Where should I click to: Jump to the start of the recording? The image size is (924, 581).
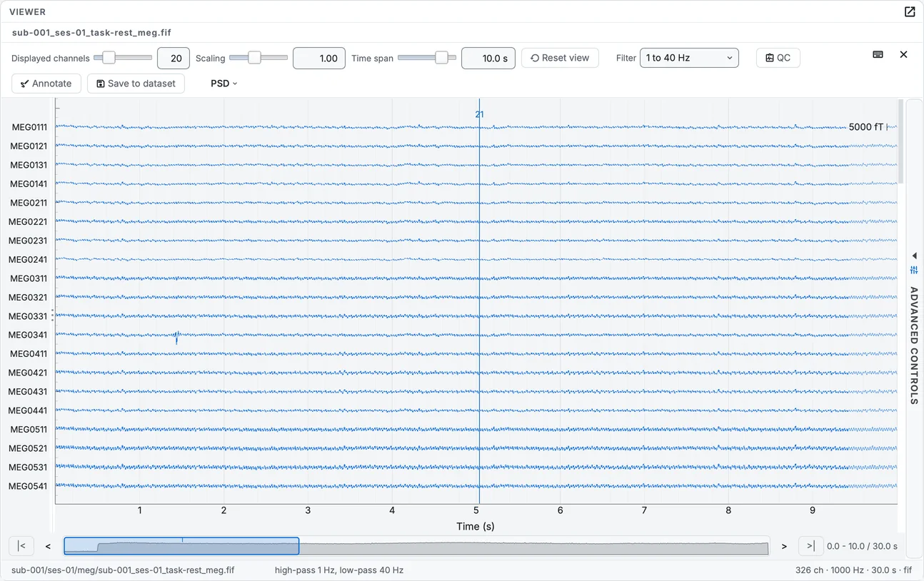(21, 546)
